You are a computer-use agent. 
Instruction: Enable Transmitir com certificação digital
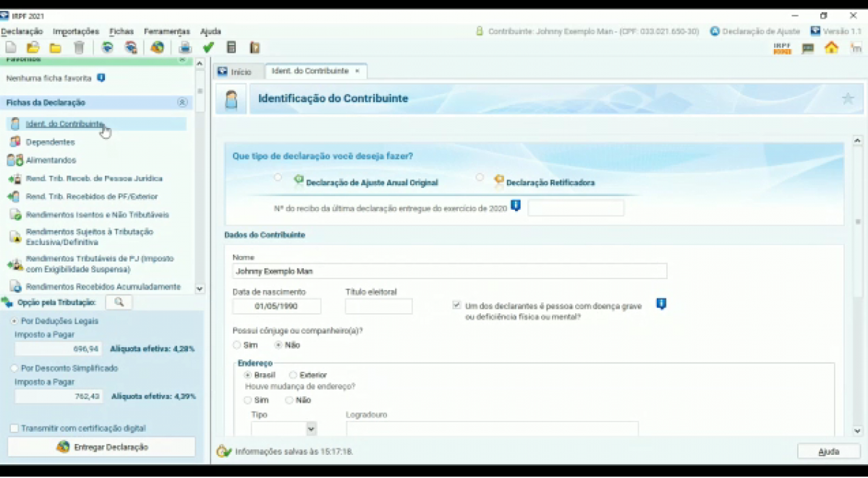click(x=14, y=428)
